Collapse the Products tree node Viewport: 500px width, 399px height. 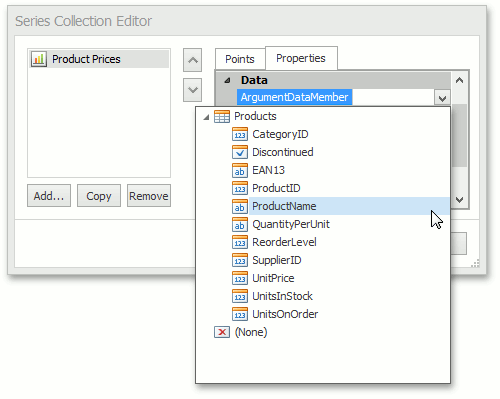point(206,117)
